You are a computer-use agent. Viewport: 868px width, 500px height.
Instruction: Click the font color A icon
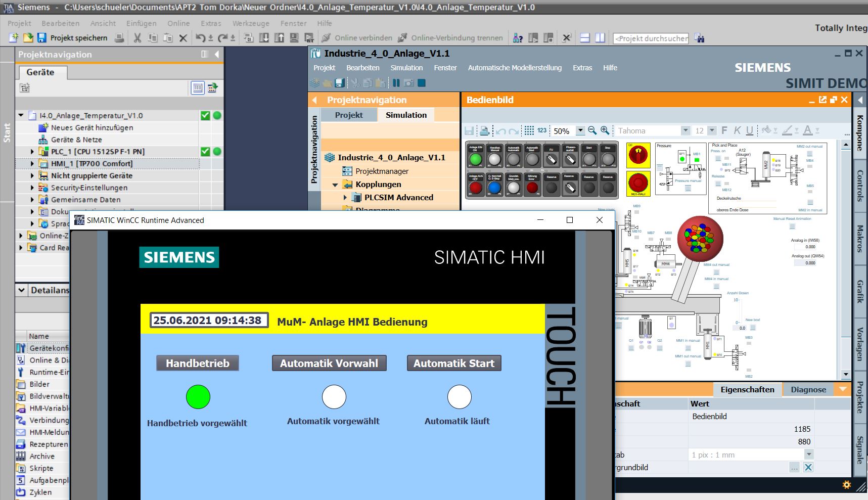807,131
